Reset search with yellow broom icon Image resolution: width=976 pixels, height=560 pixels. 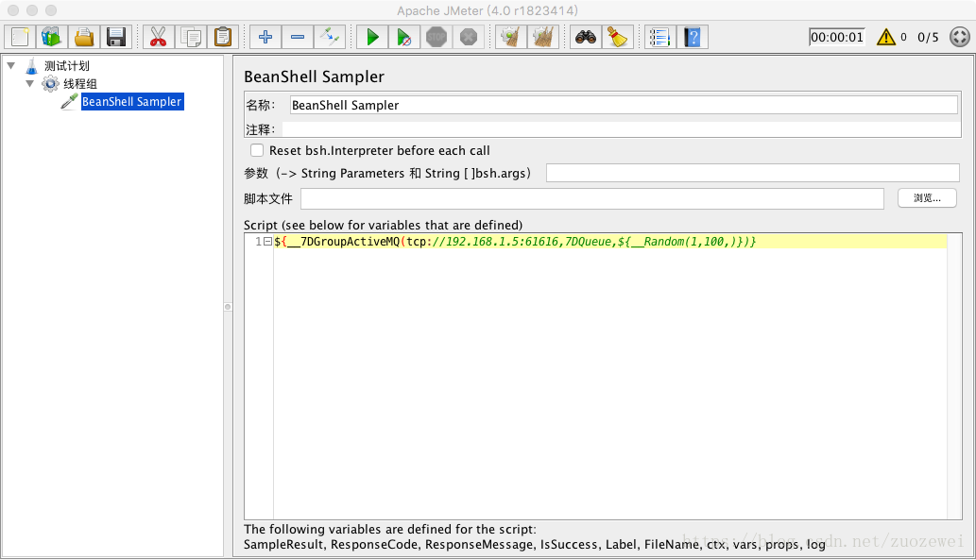tap(618, 37)
